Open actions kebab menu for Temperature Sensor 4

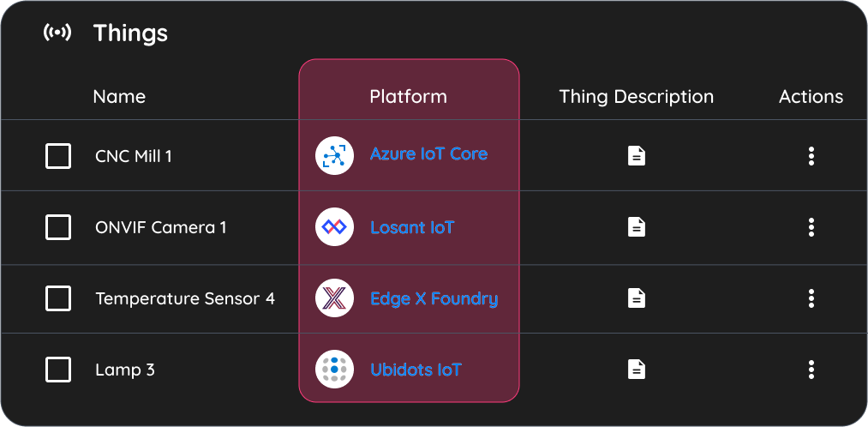pyautogui.click(x=811, y=298)
